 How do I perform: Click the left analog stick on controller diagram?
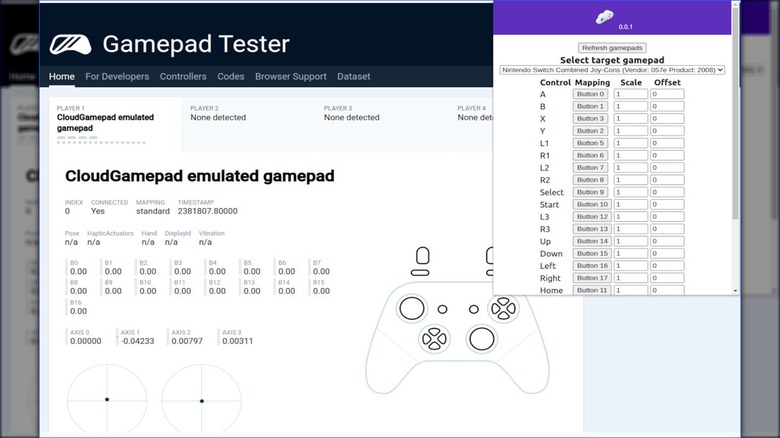(x=411, y=308)
